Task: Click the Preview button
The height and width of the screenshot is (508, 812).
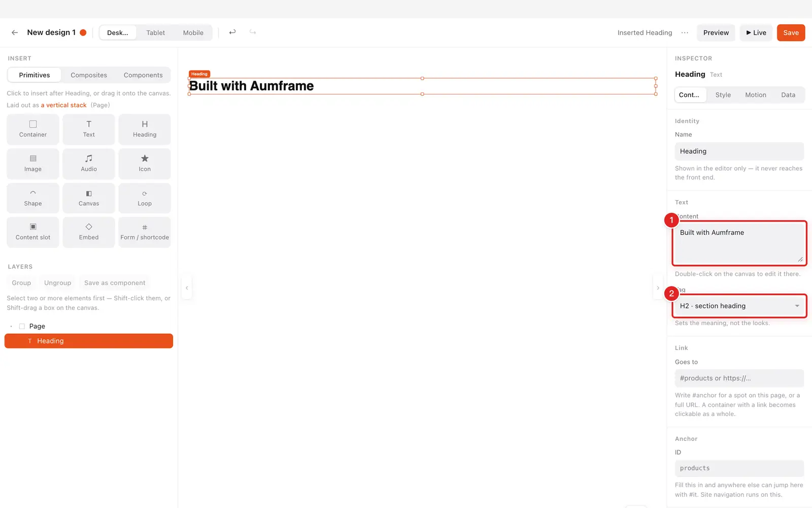Action: (x=716, y=33)
